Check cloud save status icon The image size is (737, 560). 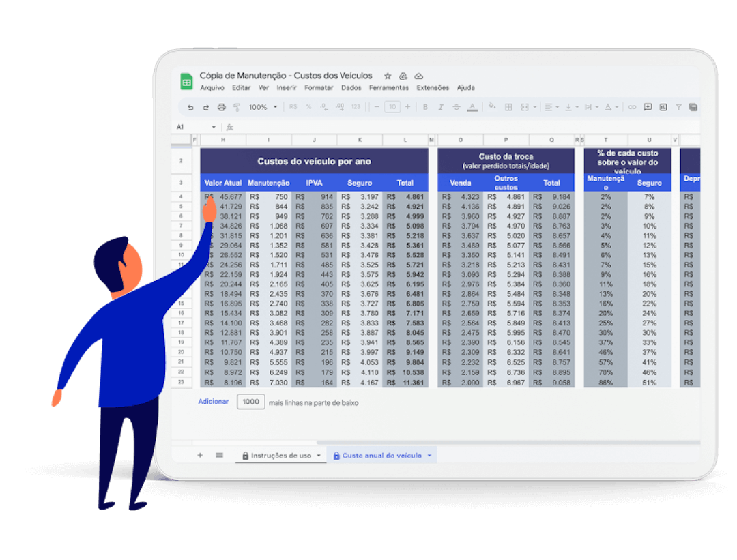coord(419,76)
